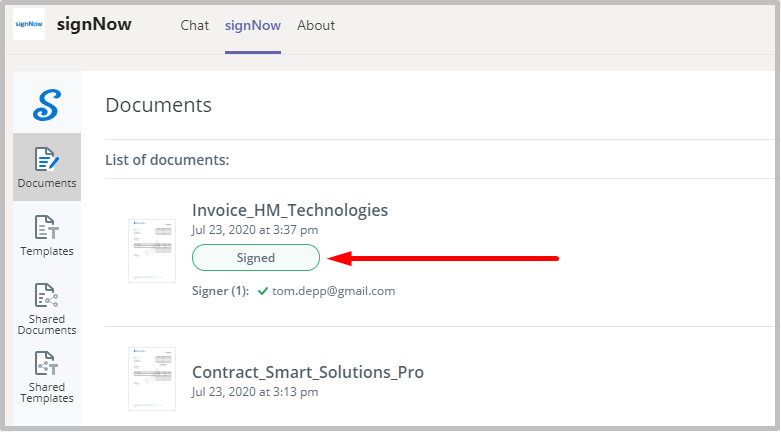The width and height of the screenshot is (781, 432).
Task: Click the date Jul 23, 2020 at 3:37 pm
Action: click(255, 230)
